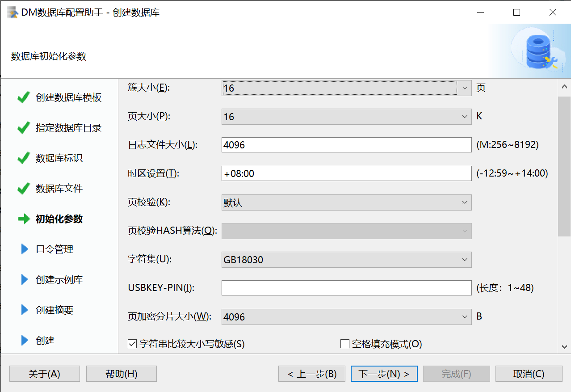The image size is (571, 392).
Task: Click the 日志文件大小 input field
Action: tap(346, 145)
